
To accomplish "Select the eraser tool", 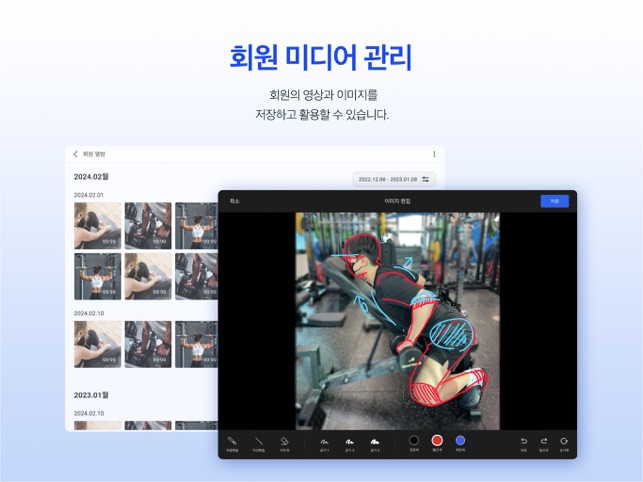I will 284,444.
